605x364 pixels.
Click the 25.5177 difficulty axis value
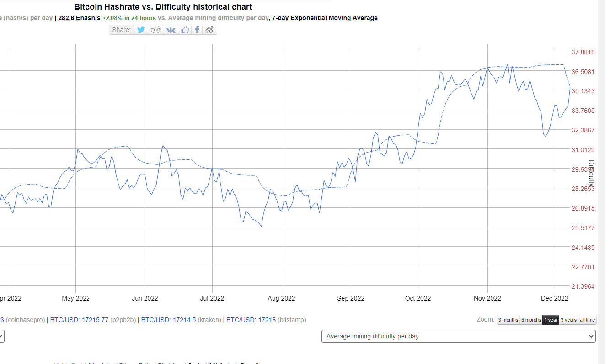coord(584,228)
